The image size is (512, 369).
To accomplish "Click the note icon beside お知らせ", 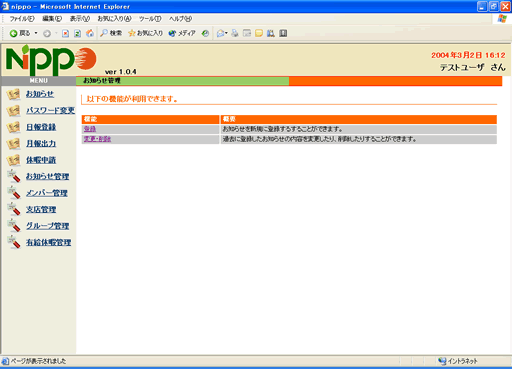I will coord(13,94).
